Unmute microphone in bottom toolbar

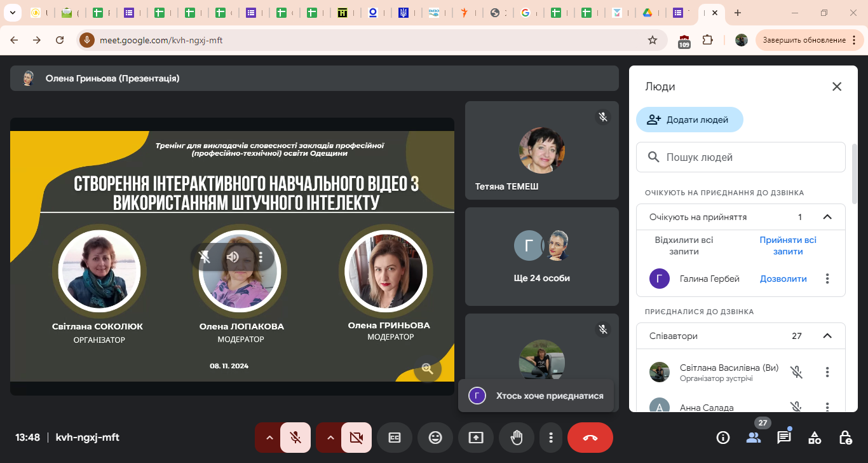point(295,438)
